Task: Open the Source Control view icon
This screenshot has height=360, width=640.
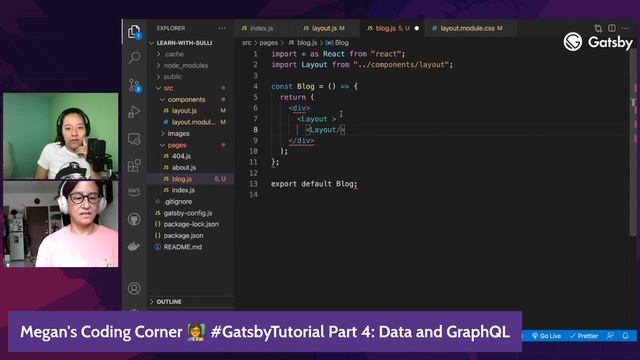Action: coord(134,85)
